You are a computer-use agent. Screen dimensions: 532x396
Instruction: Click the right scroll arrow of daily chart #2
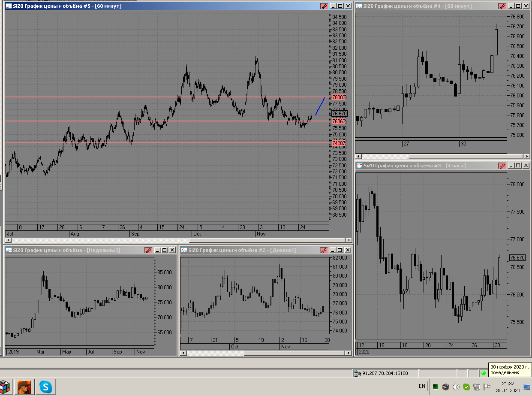(349, 353)
